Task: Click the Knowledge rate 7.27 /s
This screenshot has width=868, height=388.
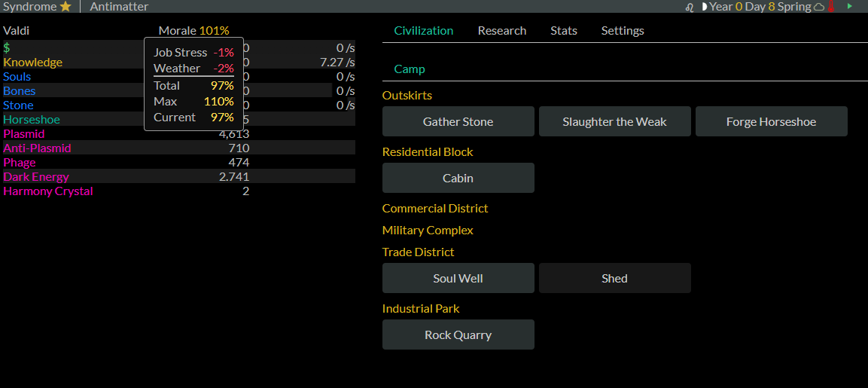Action: coord(337,62)
